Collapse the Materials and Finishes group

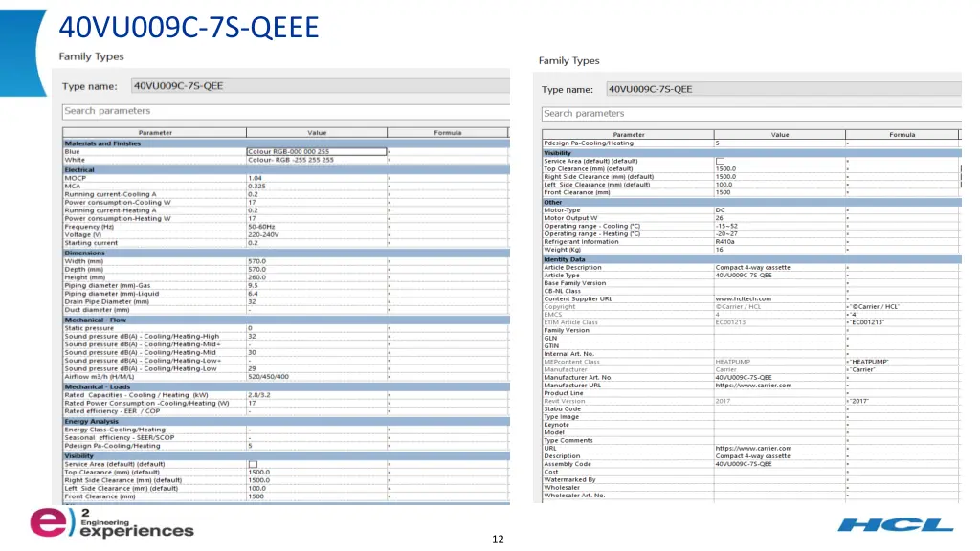click(286, 143)
